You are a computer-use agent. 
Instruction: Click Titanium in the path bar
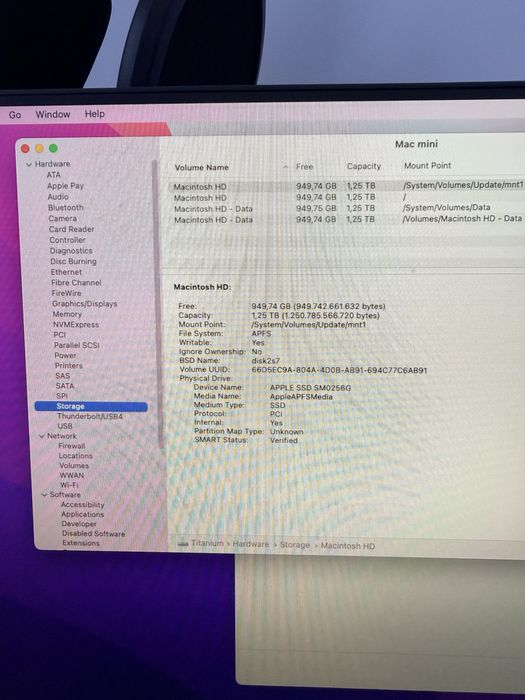[x=207, y=543]
